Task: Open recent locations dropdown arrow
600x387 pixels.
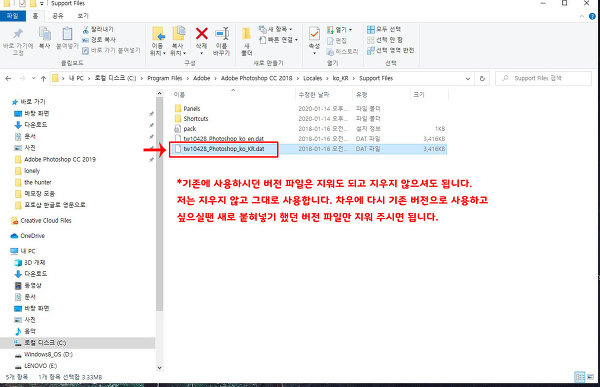Action: click(33, 78)
